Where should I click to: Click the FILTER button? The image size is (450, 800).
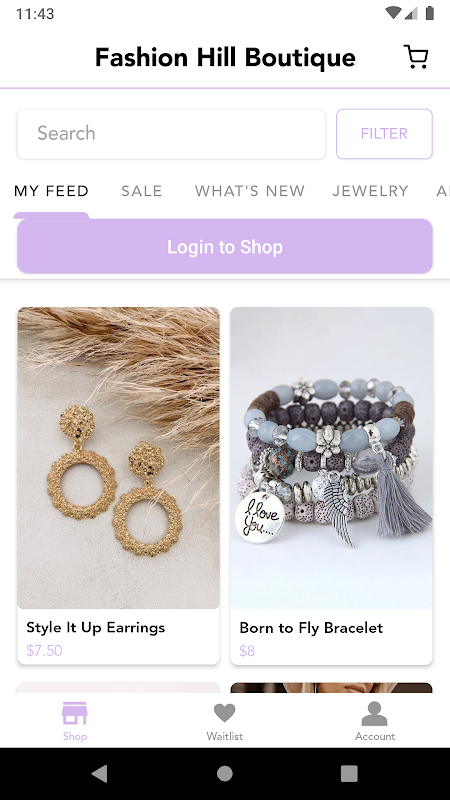[384, 134]
